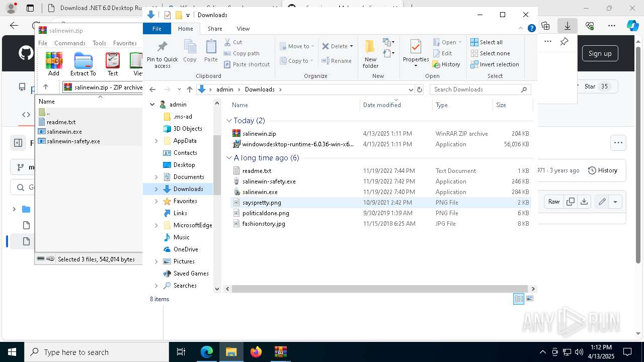Click Copy path in Clipboard group
644x362 pixels.
pos(242,53)
